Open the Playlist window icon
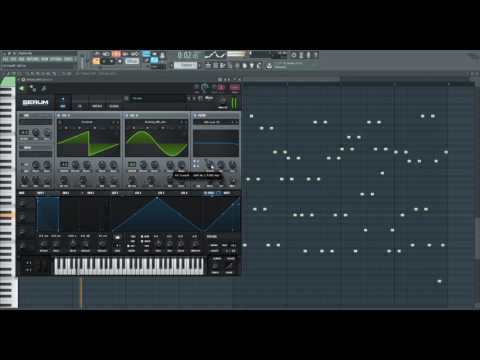Viewport: 480px width, 360px height. pyautogui.click(x=208, y=65)
